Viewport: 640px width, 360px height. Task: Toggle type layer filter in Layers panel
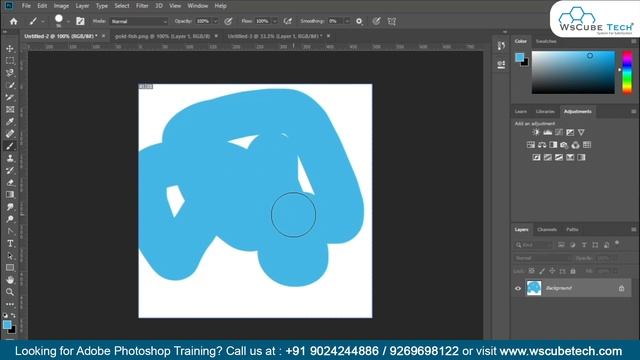(x=584, y=245)
